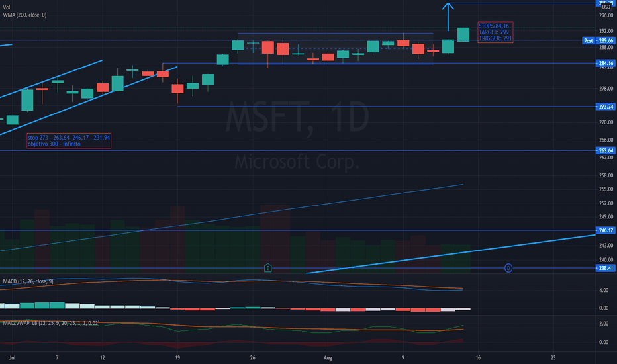Click the 2.00 value on the MACZVWAP scale

(604, 324)
